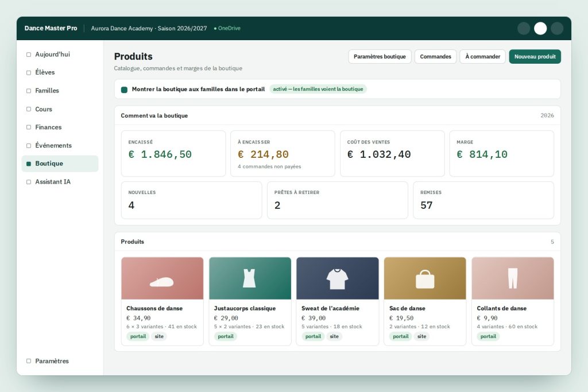The height and width of the screenshot is (392, 588).
Task: Select the Coût des ventes value € 1.032,40
Action: tap(379, 154)
